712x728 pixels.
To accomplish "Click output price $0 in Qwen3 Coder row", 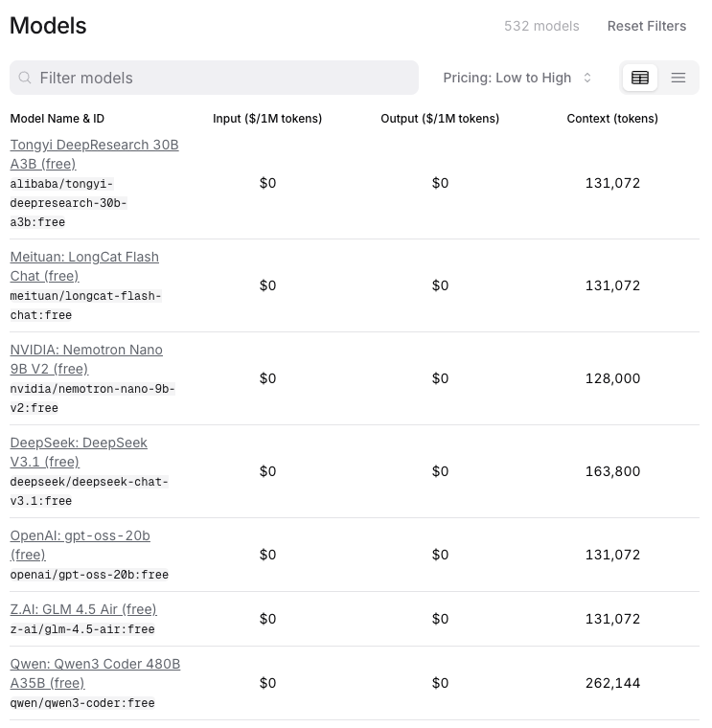I will click(440, 683).
